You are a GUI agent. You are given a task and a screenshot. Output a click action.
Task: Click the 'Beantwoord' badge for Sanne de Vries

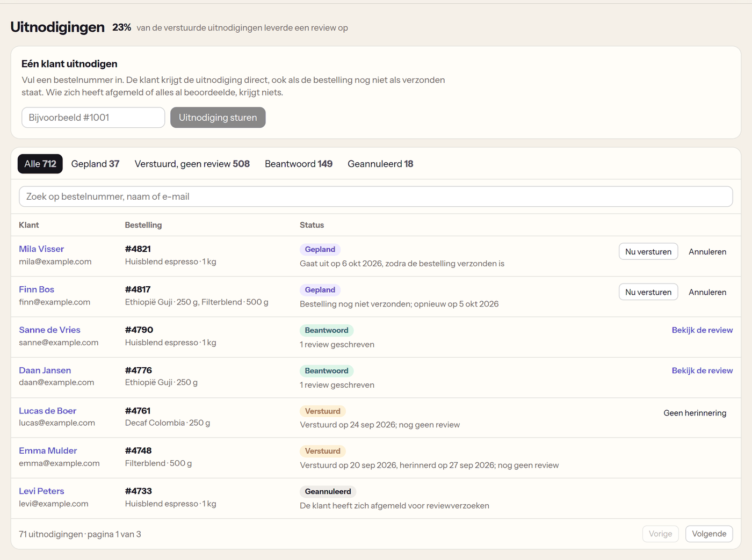tap(327, 330)
